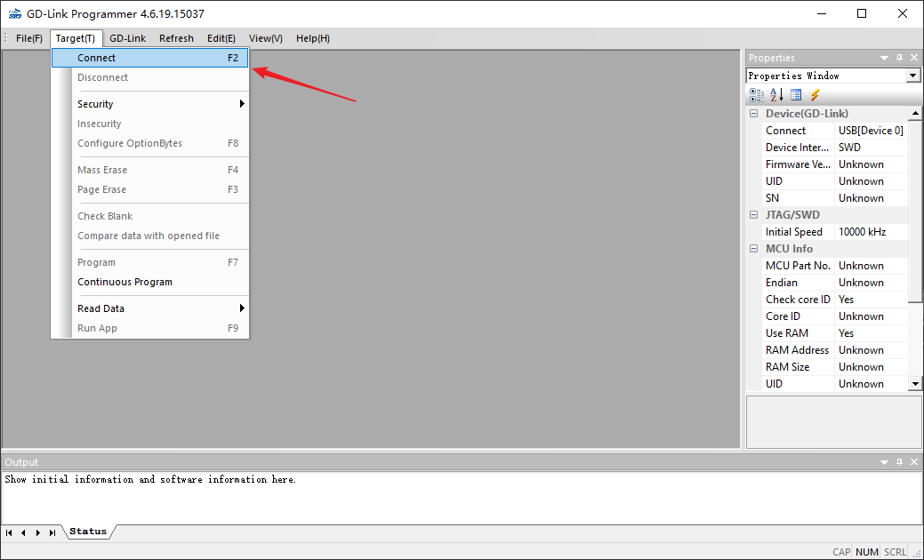Select the Status tab in Output

click(88, 532)
